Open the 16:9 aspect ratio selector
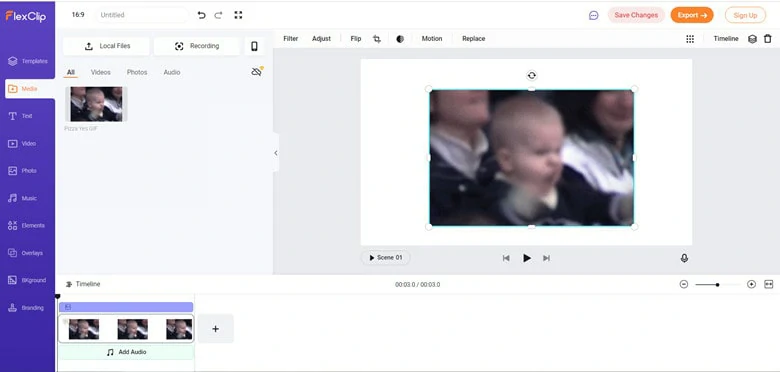780x372 pixels. 78,15
